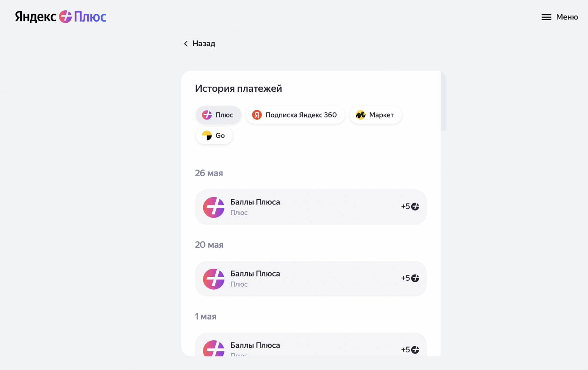The height and width of the screenshot is (370, 588).
Task: Click the Меню text label
Action: [x=567, y=17]
